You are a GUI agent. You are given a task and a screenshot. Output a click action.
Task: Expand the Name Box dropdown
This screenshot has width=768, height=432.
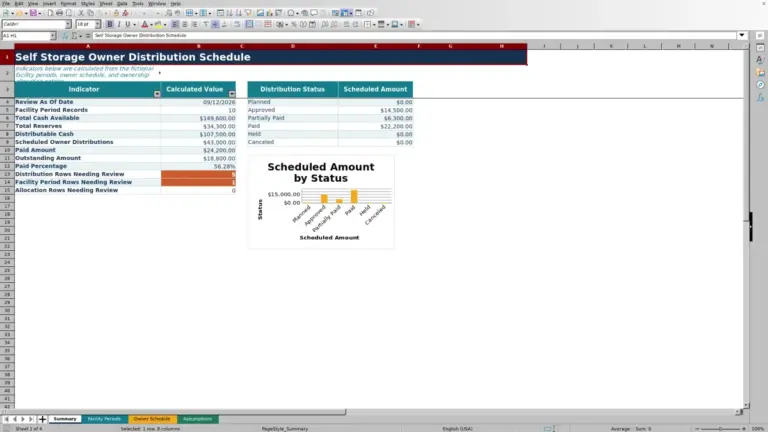tap(53, 36)
